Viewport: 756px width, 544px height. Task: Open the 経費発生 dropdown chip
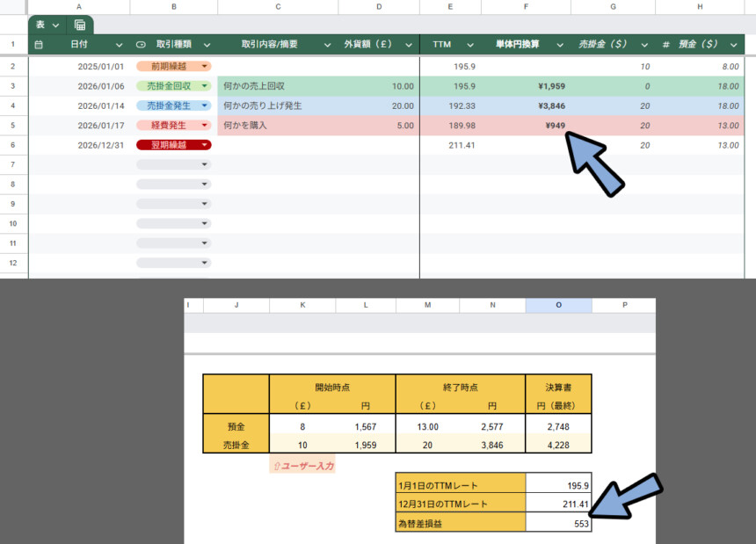pyautogui.click(x=173, y=126)
